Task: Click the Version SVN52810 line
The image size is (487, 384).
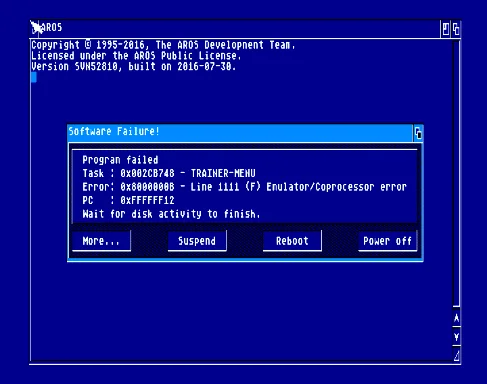Action: (133, 66)
